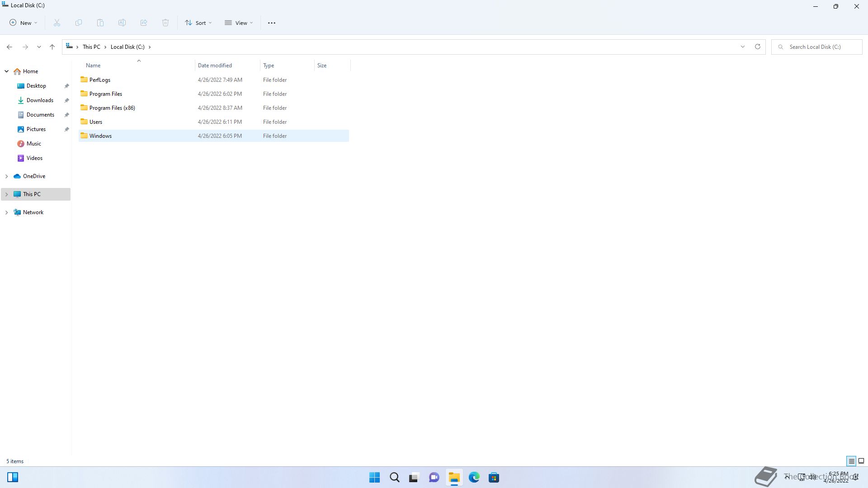This screenshot has height=488, width=868.
Task: Click the Date modified column header
Action: [x=215, y=66]
